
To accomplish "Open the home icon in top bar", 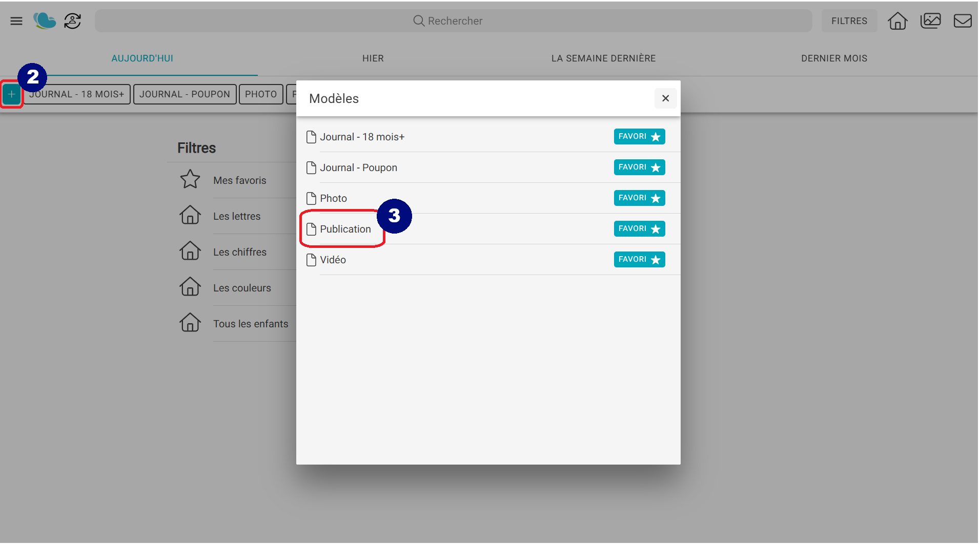I will point(897,21).
